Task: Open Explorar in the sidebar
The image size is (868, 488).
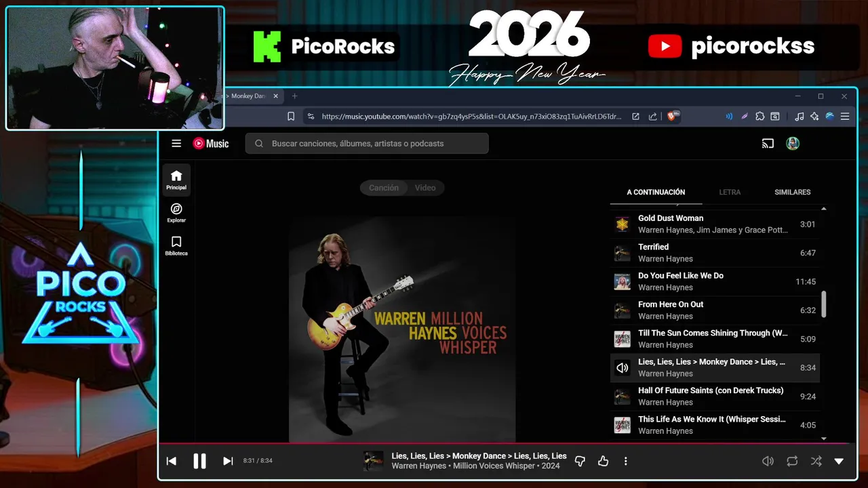Action: click(176, 213)
